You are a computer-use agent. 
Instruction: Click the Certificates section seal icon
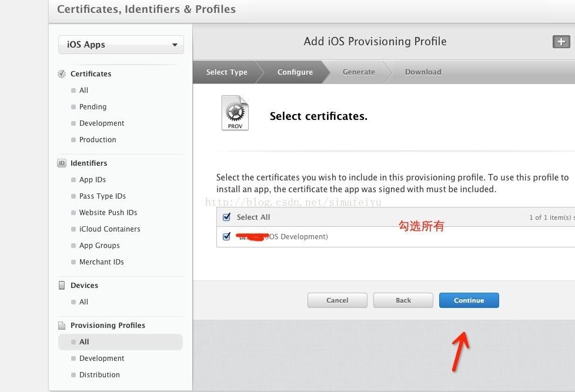pos(62,73)
